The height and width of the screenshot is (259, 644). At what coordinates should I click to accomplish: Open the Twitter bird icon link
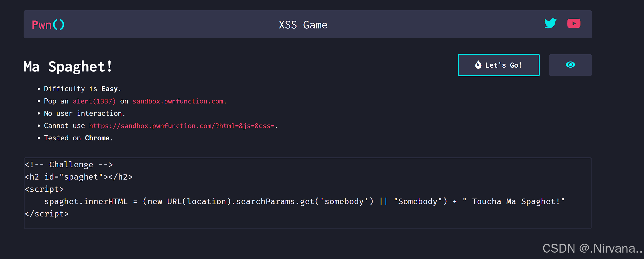point(550,23)
